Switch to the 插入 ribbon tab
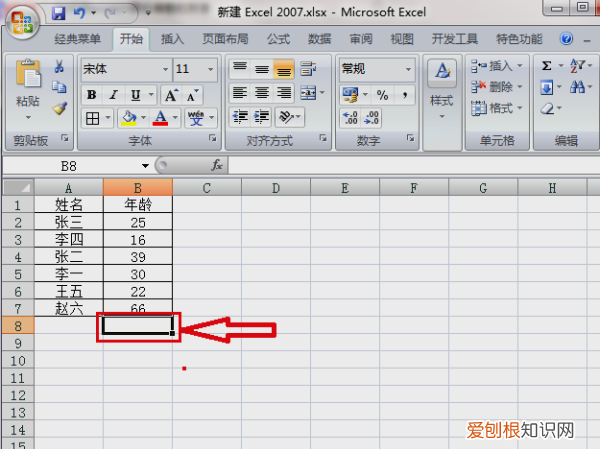600x449 pixels. [172, 40]
